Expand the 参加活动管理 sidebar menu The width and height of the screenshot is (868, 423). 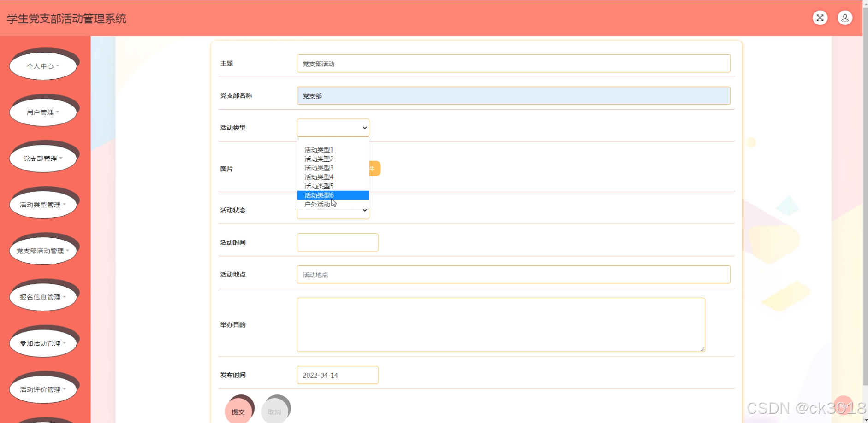(x=43, y=343)
